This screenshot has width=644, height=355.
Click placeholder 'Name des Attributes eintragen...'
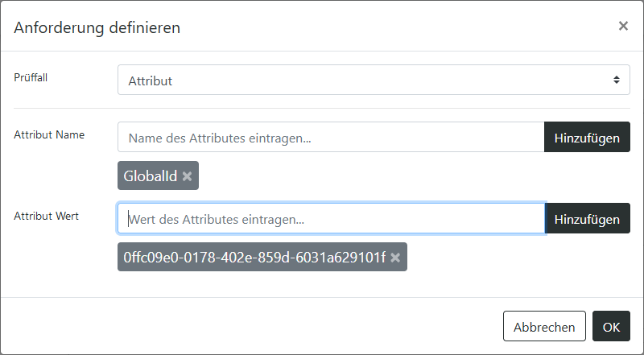(220, 138)
